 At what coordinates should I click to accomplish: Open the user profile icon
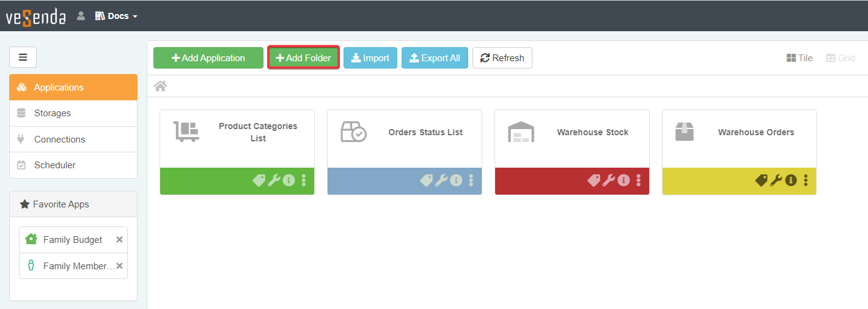[81, 16]
